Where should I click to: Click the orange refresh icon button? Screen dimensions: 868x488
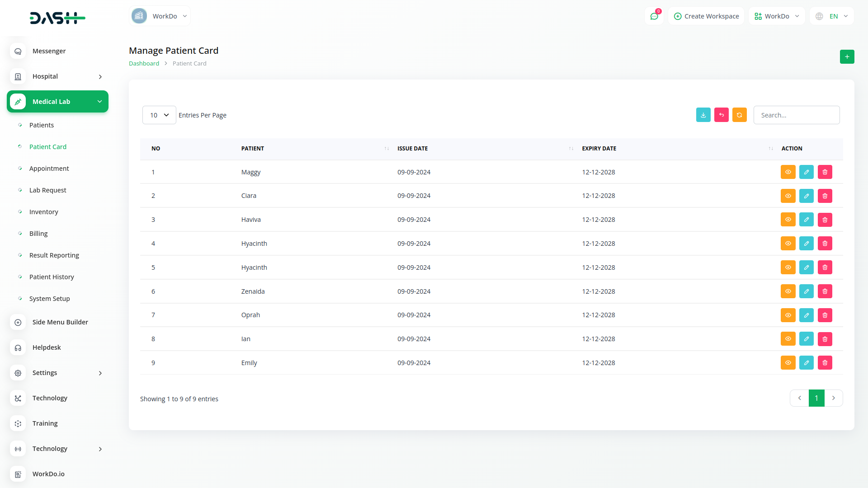(x=739, y=115)
